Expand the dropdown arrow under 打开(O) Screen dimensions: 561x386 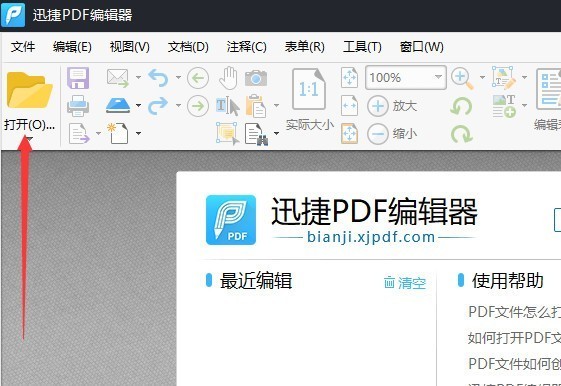[29, 139]
